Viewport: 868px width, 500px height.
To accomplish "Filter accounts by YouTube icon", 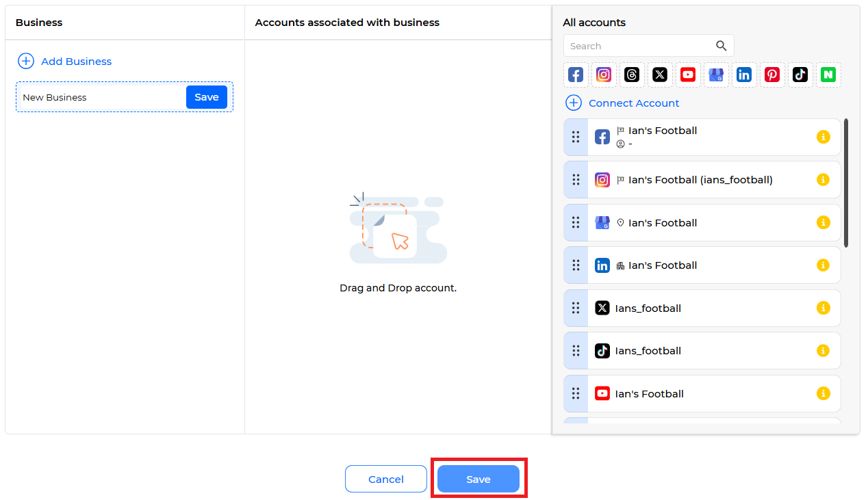I will pos(688,75).
